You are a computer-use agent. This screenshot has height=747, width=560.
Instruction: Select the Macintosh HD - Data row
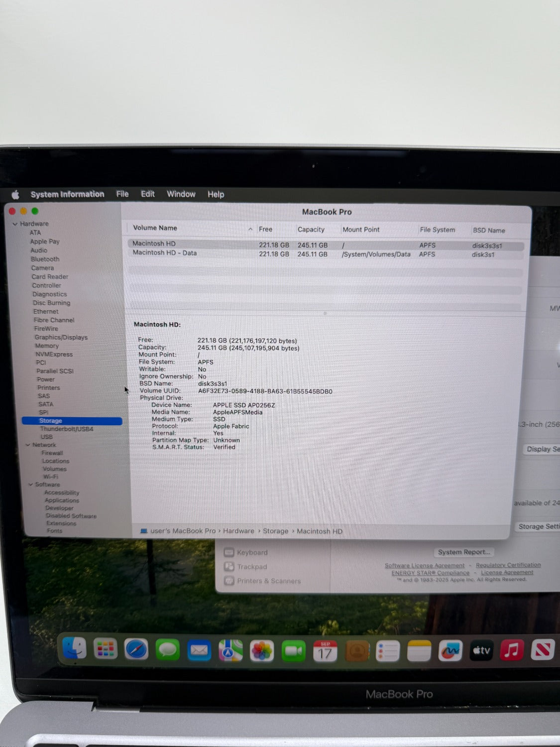pyautogui.click(x=165, y=253)
